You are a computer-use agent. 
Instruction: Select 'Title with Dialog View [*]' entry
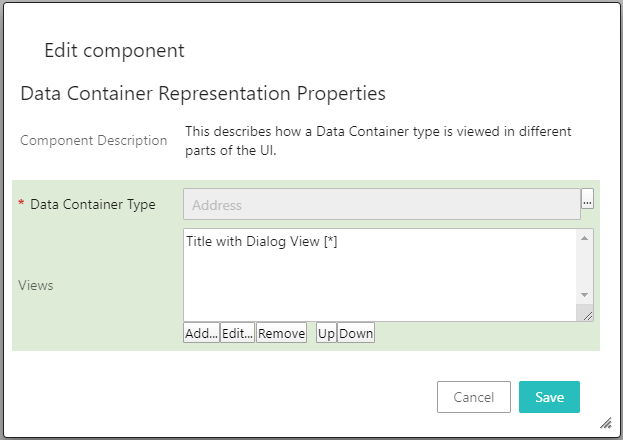pos(262,241)
